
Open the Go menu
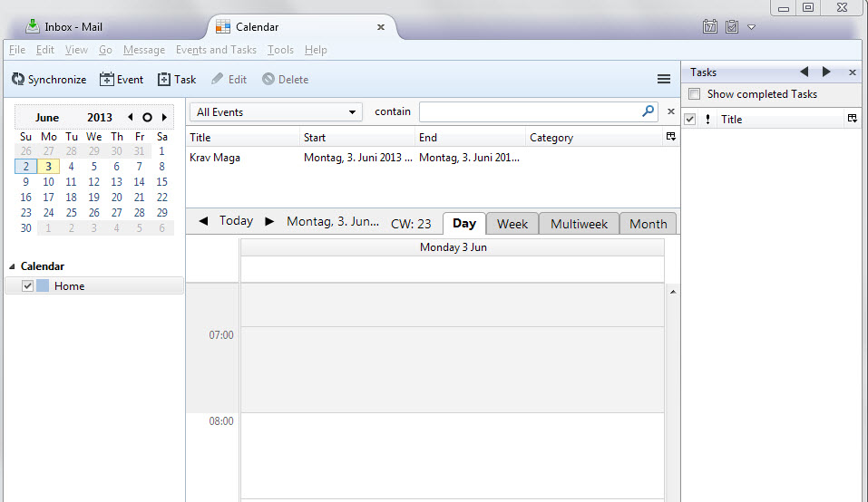pyautogui.click(x=105, y=50)
